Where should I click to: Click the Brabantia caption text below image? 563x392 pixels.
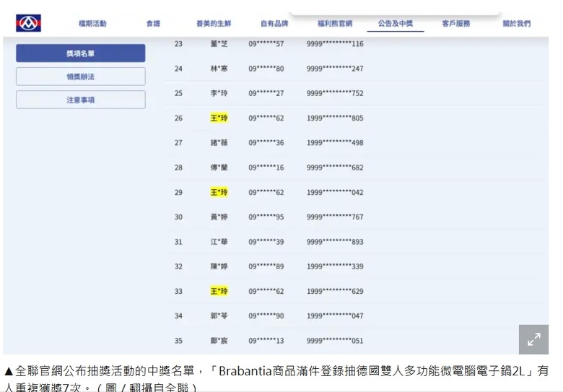[276, 378]
